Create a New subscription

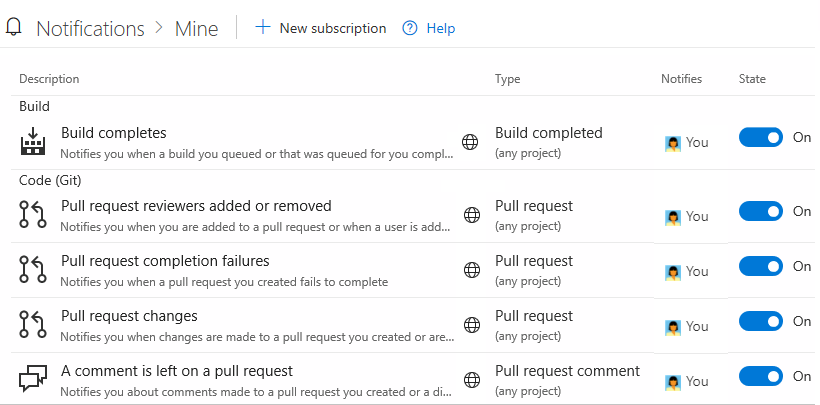point(321,28)
